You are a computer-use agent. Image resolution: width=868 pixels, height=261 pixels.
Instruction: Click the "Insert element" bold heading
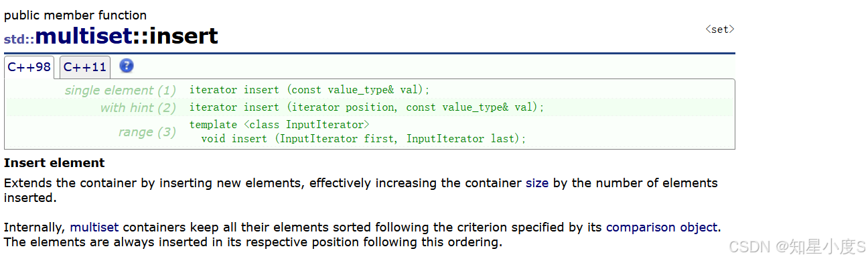(x=54, y=163)
